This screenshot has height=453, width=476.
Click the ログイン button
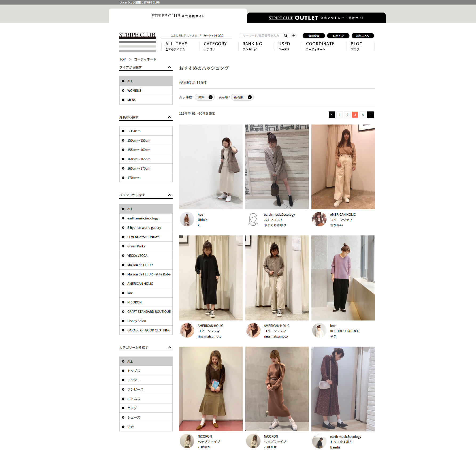coord(338,36)
